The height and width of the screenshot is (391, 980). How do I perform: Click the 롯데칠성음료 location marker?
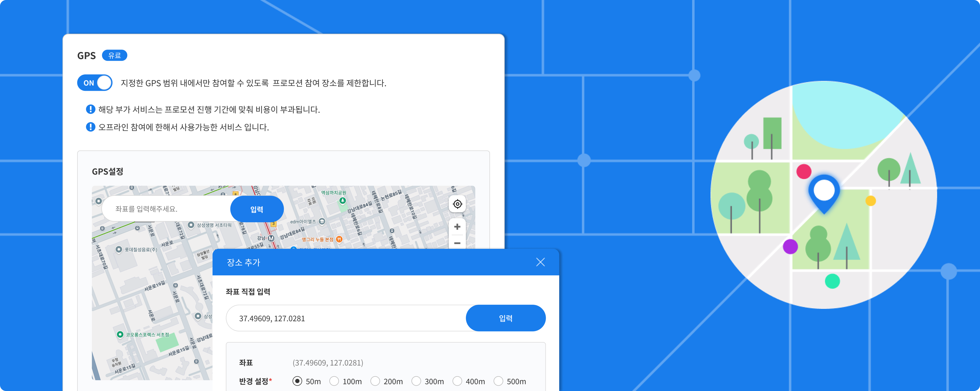point(119,249)
